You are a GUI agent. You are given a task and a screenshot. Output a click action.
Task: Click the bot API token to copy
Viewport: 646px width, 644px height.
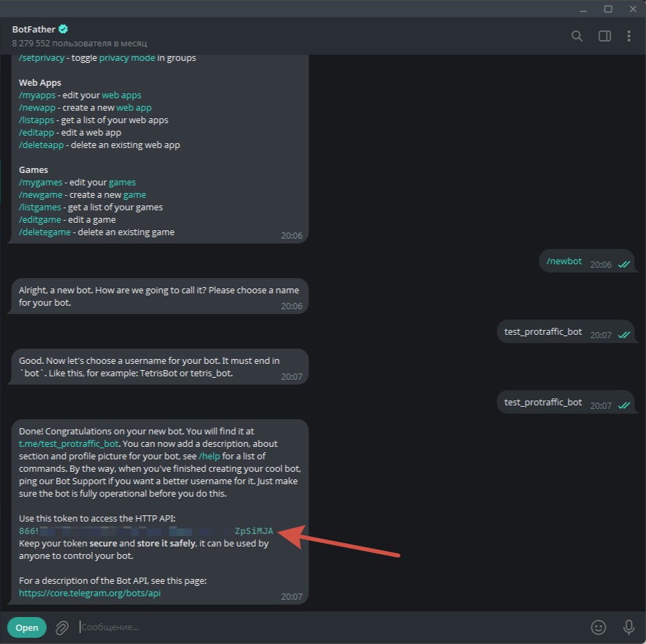coord(146,531)
